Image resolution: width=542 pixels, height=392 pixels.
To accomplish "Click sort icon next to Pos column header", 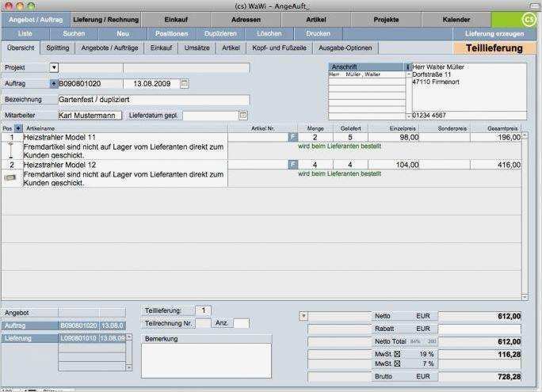I will click(19, 127).
